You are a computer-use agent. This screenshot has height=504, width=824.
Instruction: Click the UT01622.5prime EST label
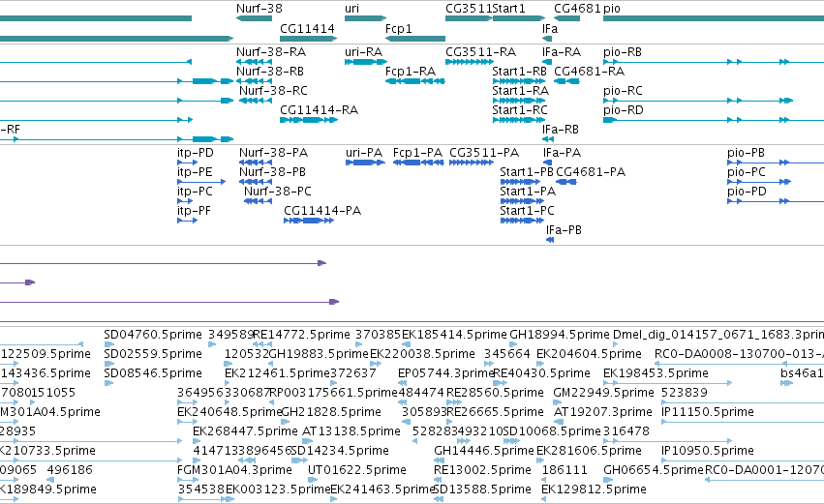[x=357, y=469]
